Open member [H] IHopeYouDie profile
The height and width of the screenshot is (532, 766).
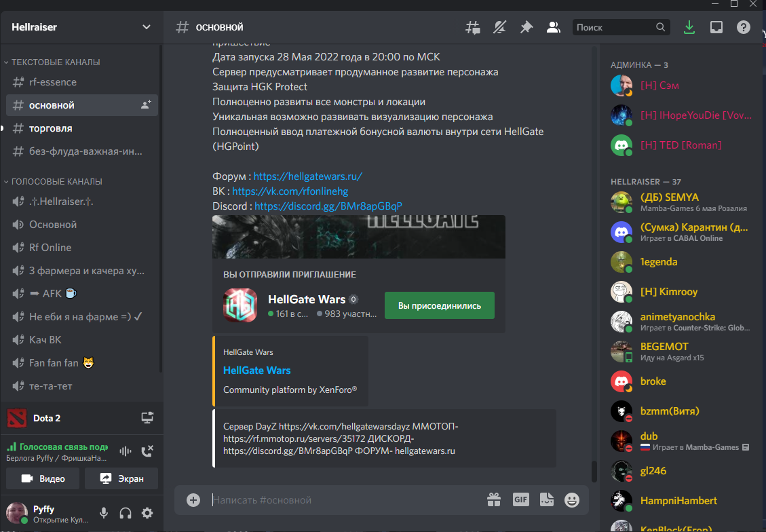tap(682, 115)
